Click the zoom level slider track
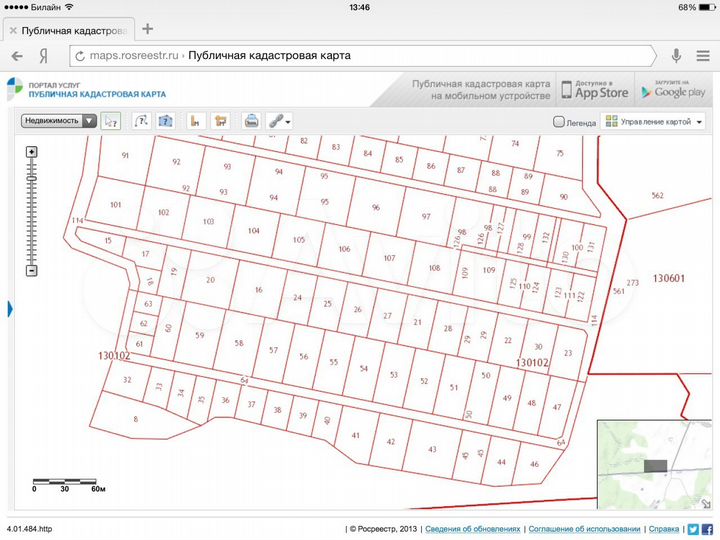Viewport: 720px width, 540px height. pyautogui.click(x=31, y=211)
